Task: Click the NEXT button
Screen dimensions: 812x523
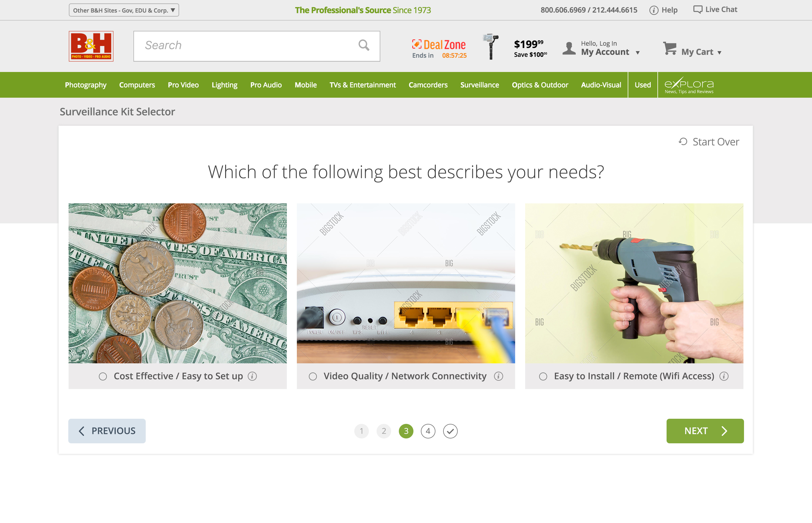Action: pyautogui.click(x=705, y=431)
